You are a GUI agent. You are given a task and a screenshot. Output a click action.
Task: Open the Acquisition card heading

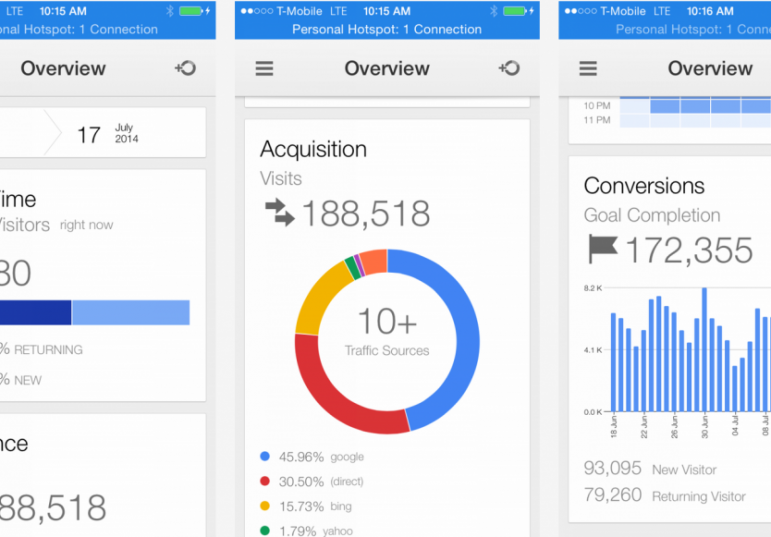point(313,150)
